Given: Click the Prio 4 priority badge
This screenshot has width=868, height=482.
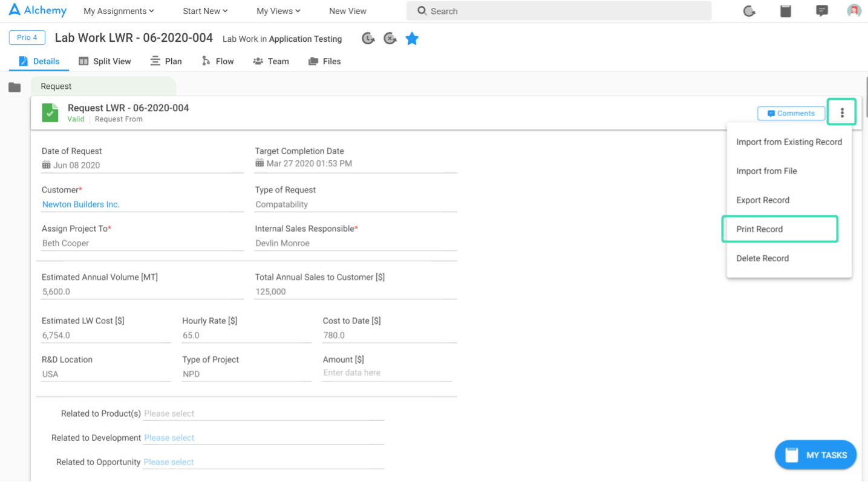Looking at the screenshot, I should pyautogui.click(x=27, y=37).
